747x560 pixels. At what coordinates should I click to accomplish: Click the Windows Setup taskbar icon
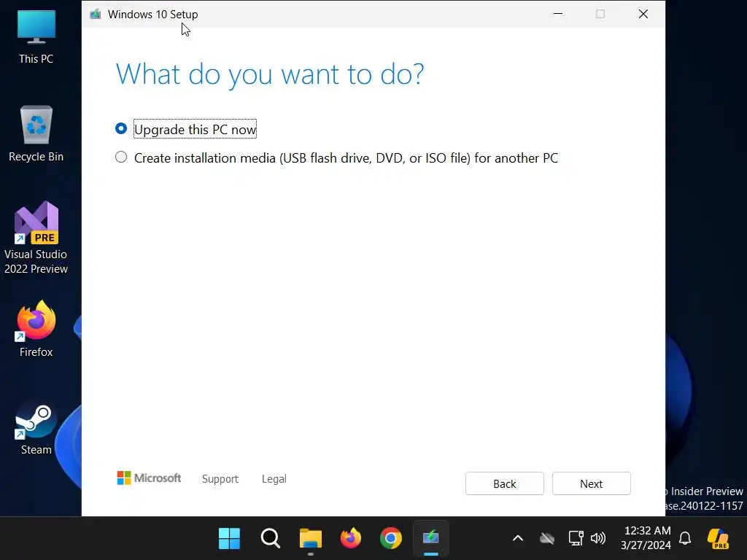(430, 538)
